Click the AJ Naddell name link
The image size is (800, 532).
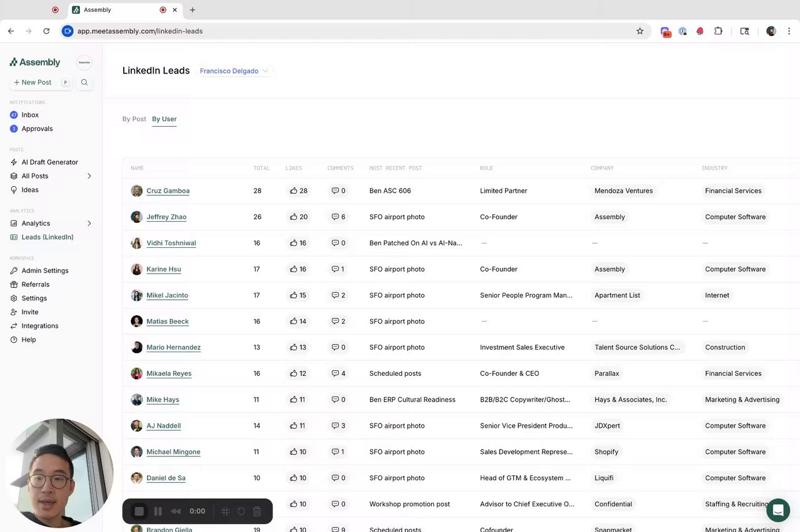pyautogui.click(x=164, y=426)
